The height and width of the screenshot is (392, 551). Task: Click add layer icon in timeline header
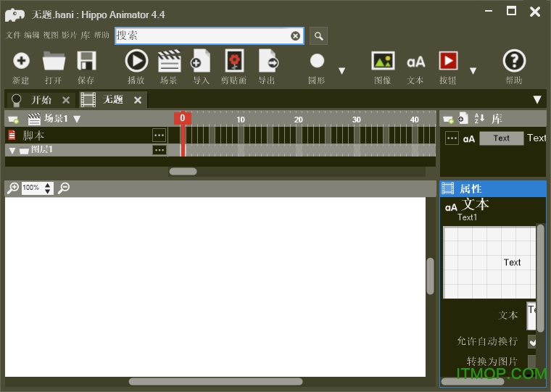[x=13, y=120]
